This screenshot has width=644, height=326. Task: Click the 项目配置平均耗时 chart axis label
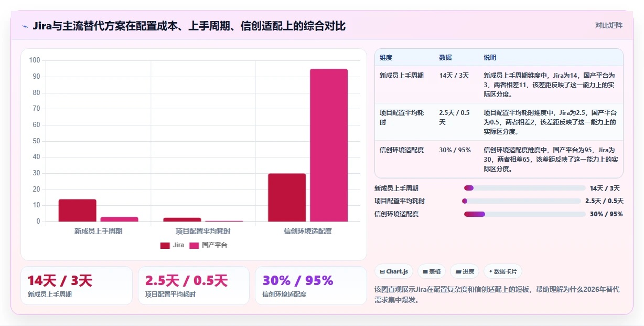(203, 231)
